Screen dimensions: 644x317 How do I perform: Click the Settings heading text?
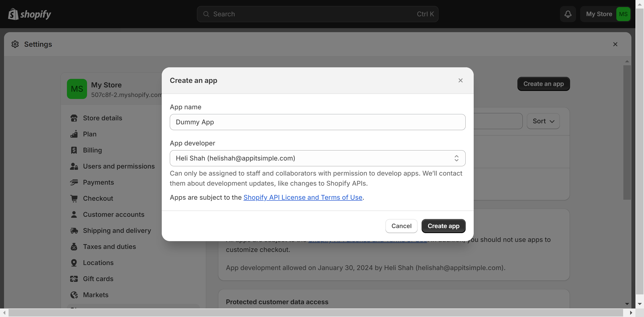[x=38, y=44]
